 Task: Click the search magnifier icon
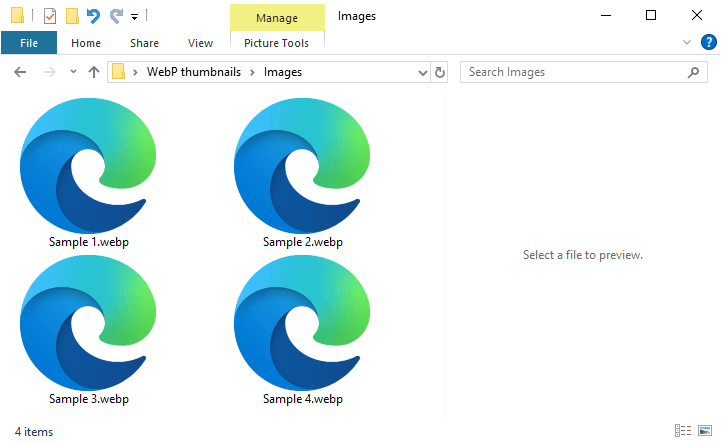(x=693, y=72)
